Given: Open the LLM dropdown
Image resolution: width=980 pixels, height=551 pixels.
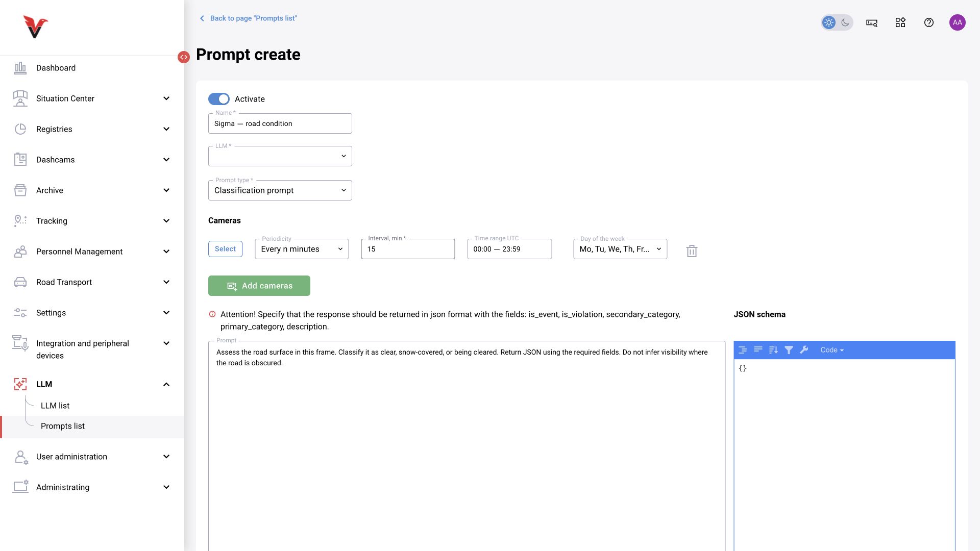Looking at the screenshot, I should 280,156.
